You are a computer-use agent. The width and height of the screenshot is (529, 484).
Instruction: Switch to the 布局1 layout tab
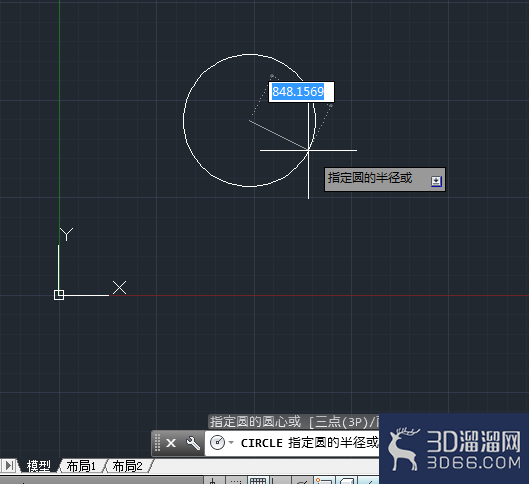81,466
